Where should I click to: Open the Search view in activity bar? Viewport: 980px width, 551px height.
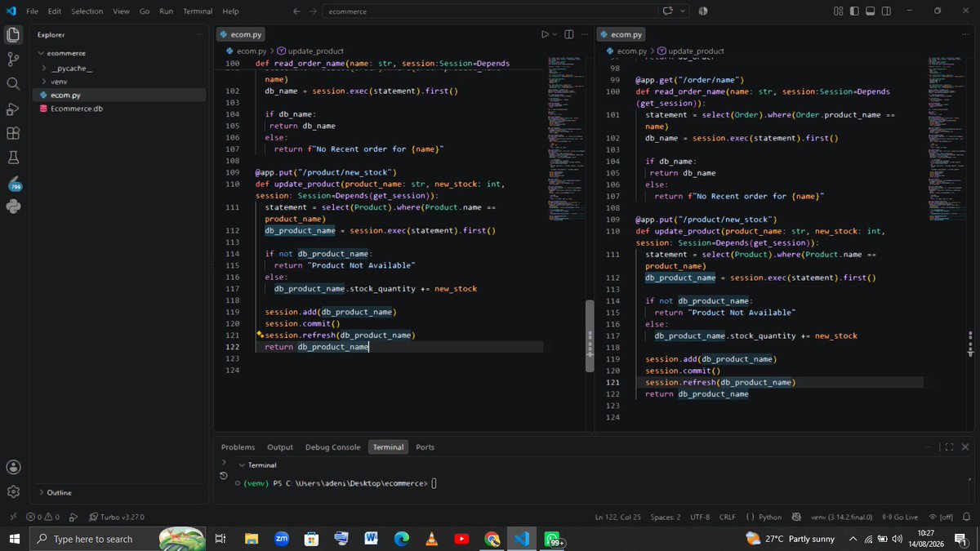click(13, 83)
